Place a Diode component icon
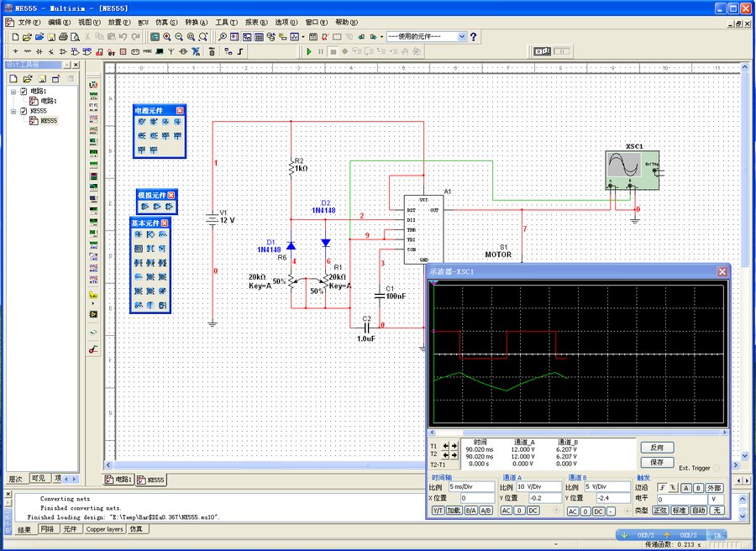Image resolution: width=756 pixels, height=551 pixels. 39,51
